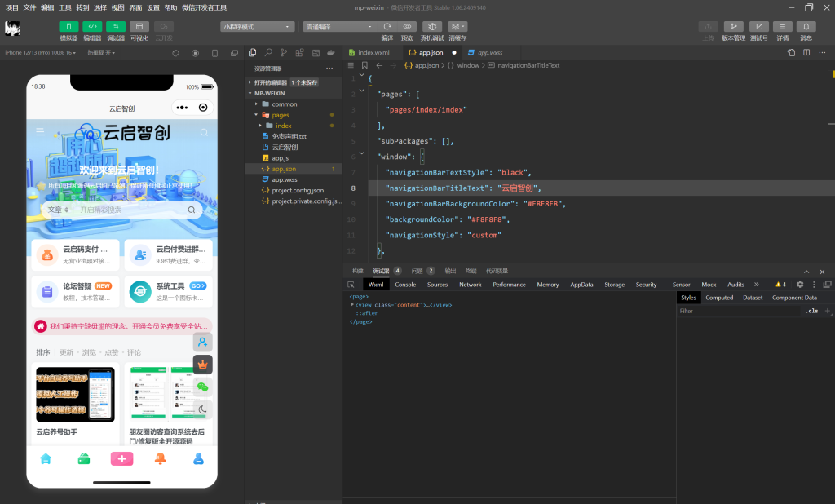Collapse the pages folder
835x504 pixels.
293,115
